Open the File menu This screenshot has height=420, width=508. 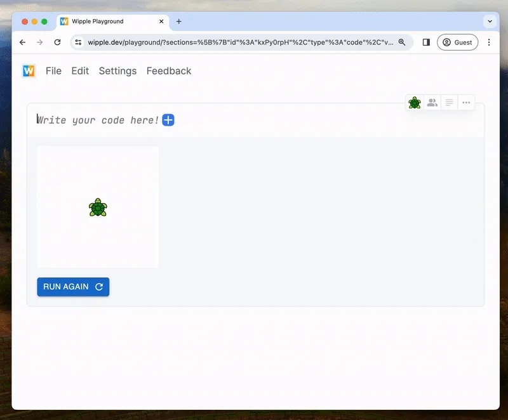(x=53, y=71)
